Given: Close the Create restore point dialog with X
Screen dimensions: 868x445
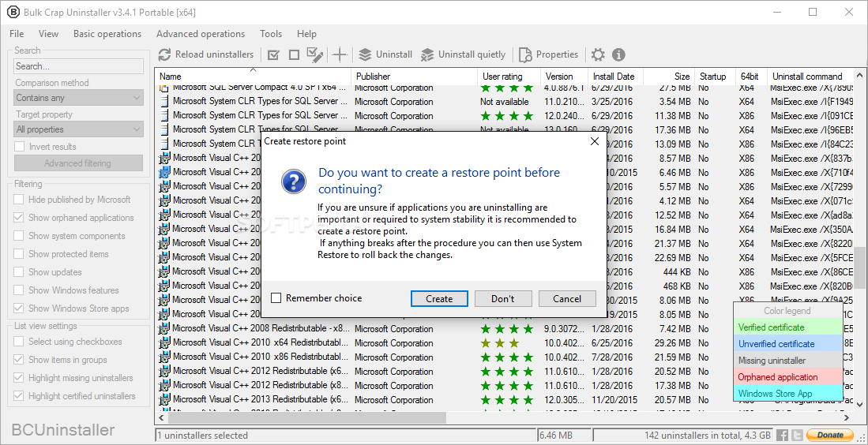Looking at the screenshot, I should click(595, 141).
